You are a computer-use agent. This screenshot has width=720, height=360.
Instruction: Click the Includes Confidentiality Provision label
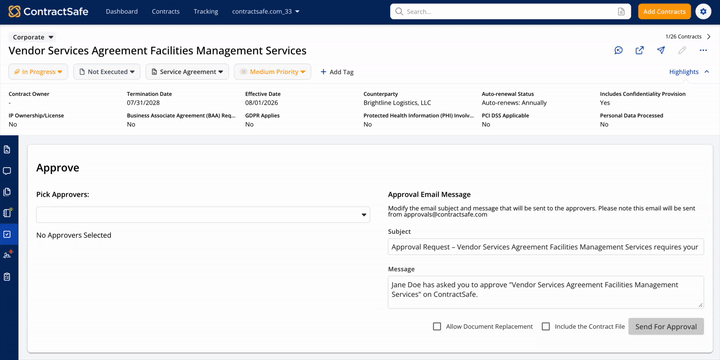(x=642, y=94)
